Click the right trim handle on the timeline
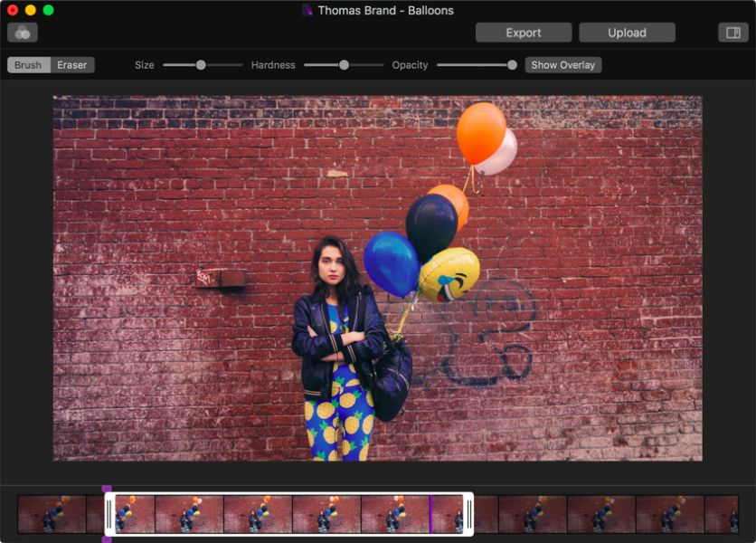The height and width of the screenshot is (543, 756). [468, 514]
